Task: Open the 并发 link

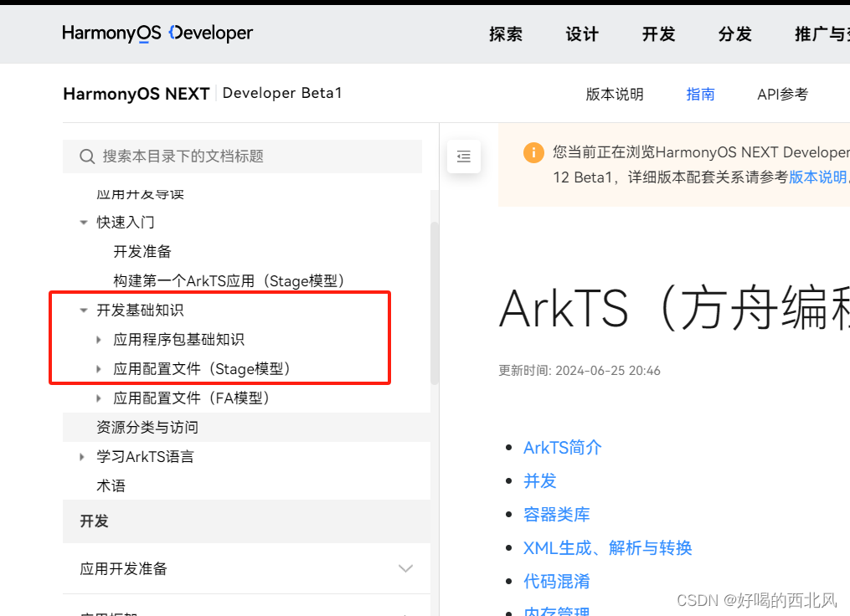Action: 540,481
